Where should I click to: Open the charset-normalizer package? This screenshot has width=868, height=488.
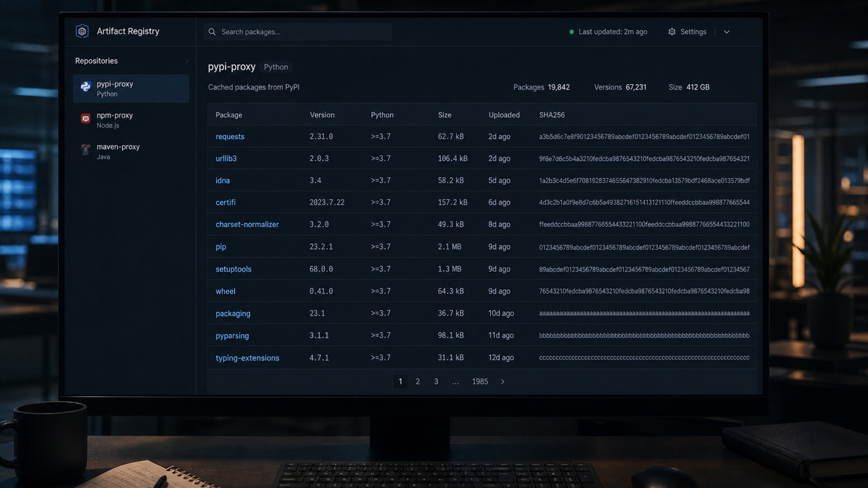pos(247,224)
